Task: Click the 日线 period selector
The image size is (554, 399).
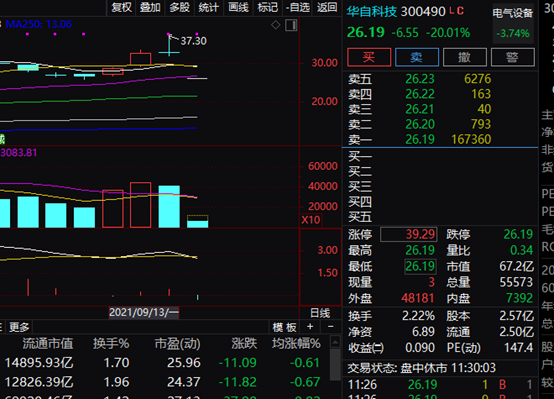Action: [320, 313]
